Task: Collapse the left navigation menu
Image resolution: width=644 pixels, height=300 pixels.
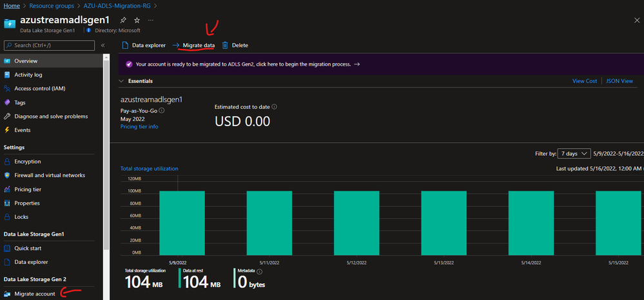Action: 102,45
